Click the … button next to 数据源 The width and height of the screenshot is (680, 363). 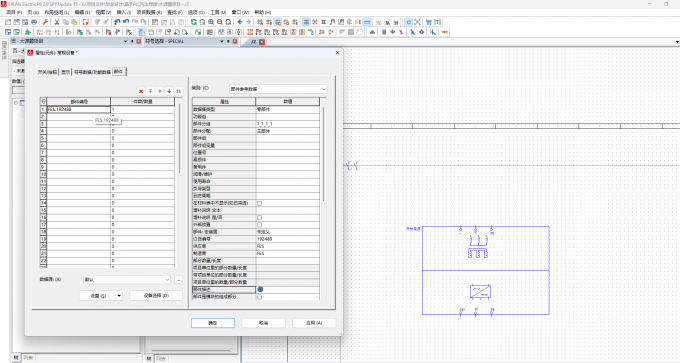(x=178, y=280)
